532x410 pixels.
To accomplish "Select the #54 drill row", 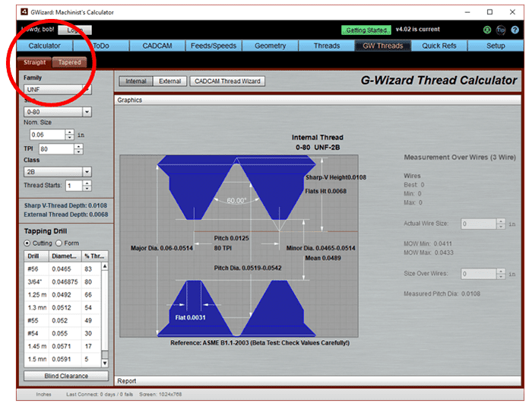I will (63, 334).
